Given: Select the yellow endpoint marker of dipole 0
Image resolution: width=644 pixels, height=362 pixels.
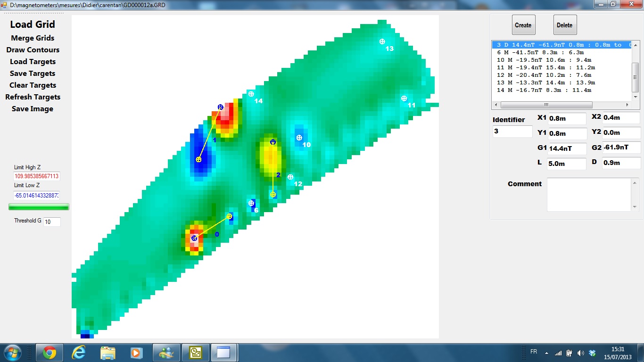Looking at the screenshot, I should click(x=229, y=216).
